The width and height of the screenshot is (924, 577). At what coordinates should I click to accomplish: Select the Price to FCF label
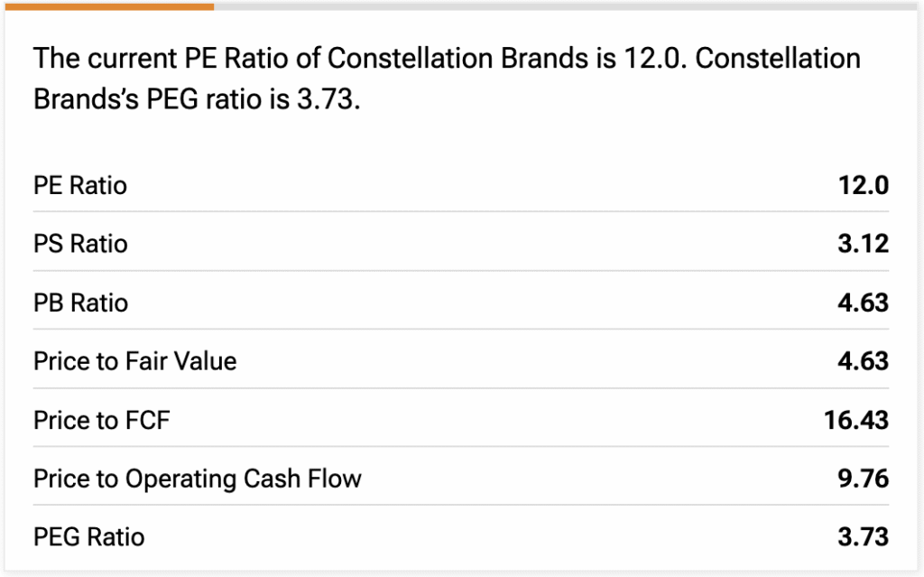pyautogui.click(x=102, y=420)
